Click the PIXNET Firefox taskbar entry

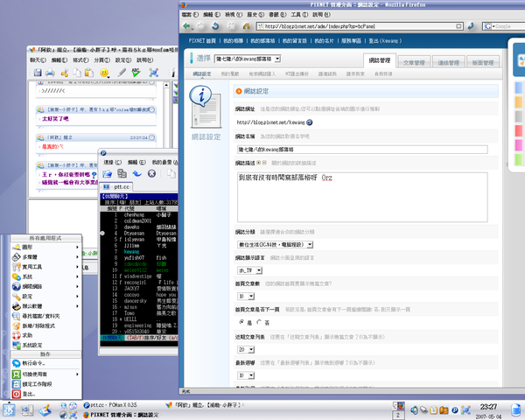(122, 415)
